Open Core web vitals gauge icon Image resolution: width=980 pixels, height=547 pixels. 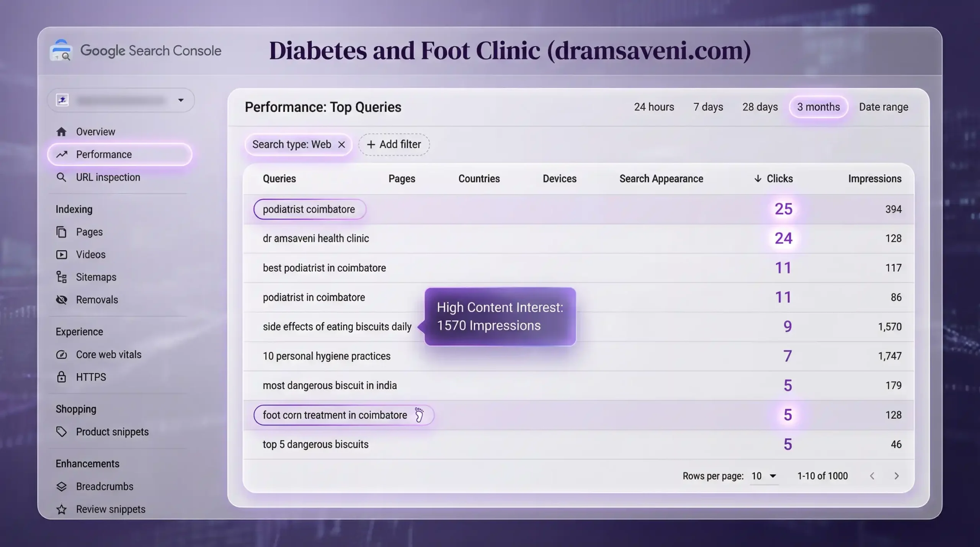[x=61, y=354]
